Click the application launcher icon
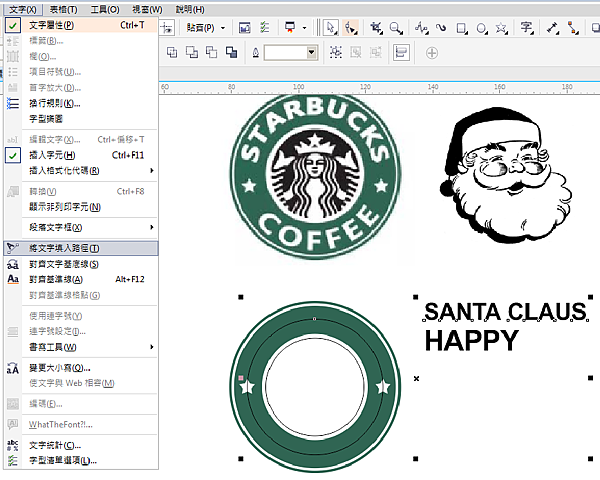This screenshot has height=480, width=600. coord(290,28)
